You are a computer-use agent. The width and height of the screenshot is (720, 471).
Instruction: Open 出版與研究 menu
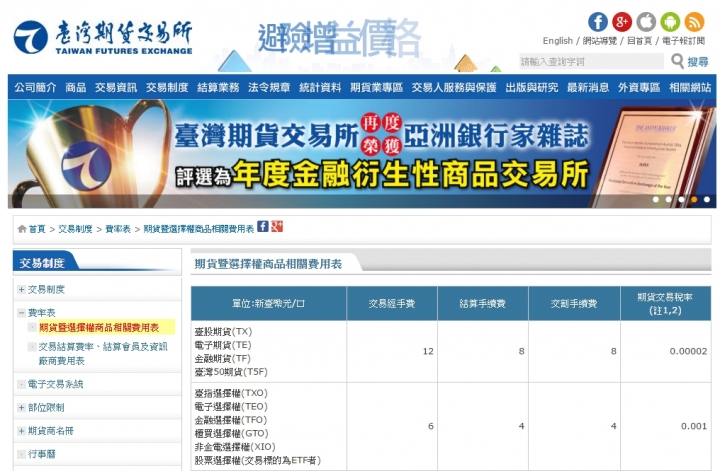tap(532, 87)
